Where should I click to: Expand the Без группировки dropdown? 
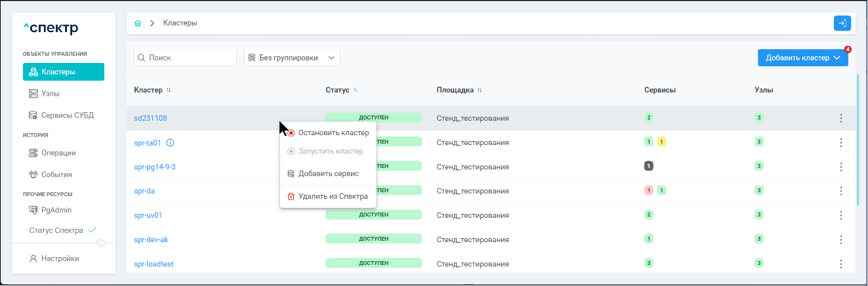tap(292, 58)
